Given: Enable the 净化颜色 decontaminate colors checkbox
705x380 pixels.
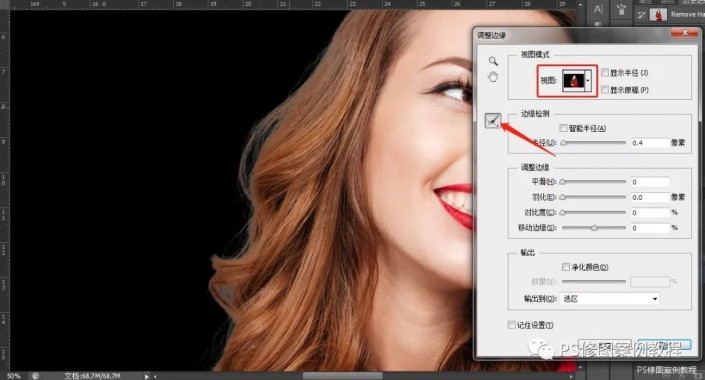Looking at the screenshot, I should click(x=566, y=267).
